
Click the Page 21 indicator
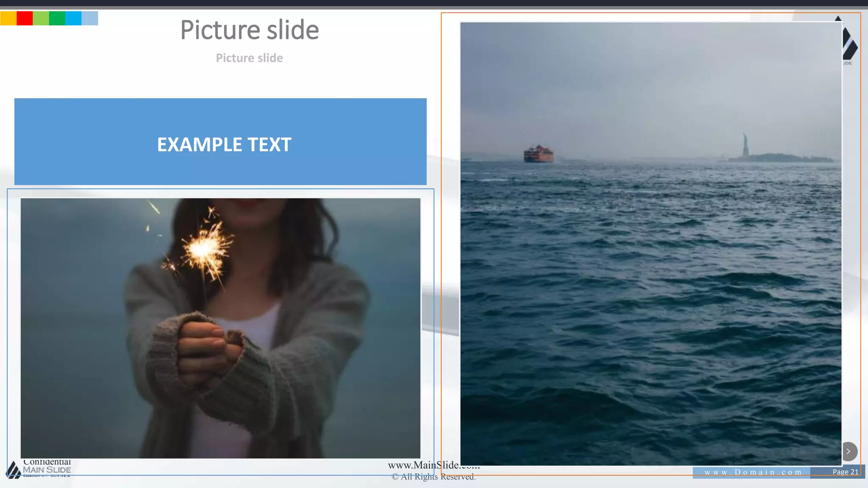click(845, 472)
